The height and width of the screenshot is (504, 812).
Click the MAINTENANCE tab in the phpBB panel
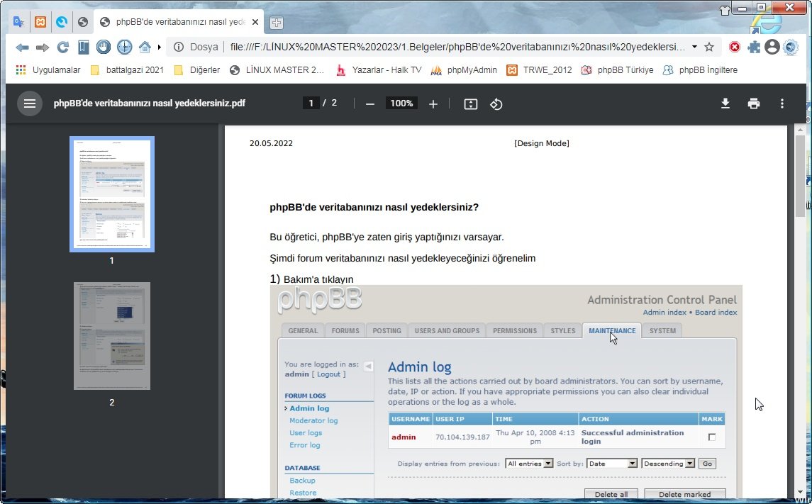612,330
